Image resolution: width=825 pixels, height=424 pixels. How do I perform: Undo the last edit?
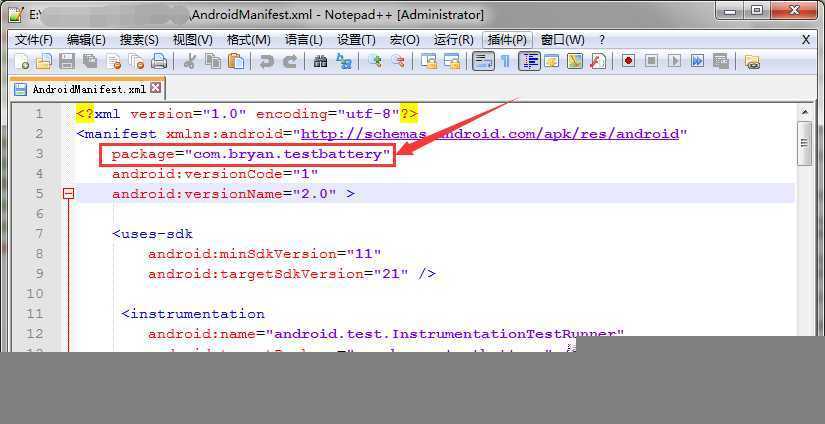(267, 62)
